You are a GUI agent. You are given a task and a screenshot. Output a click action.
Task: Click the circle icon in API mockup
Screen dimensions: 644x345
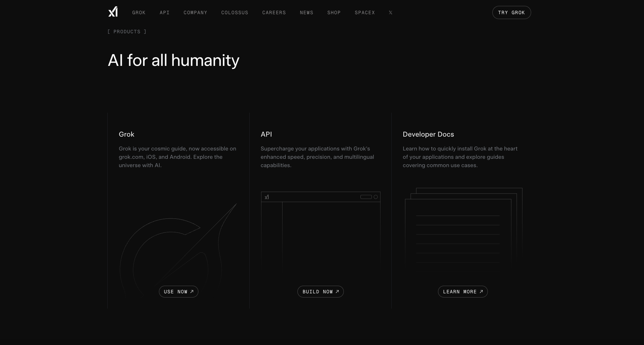point(376,197)
